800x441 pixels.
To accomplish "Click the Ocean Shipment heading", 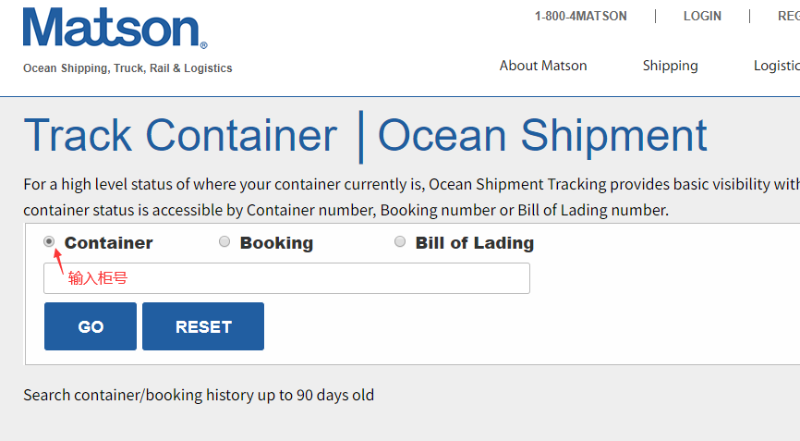I will (x=542, y=136).
